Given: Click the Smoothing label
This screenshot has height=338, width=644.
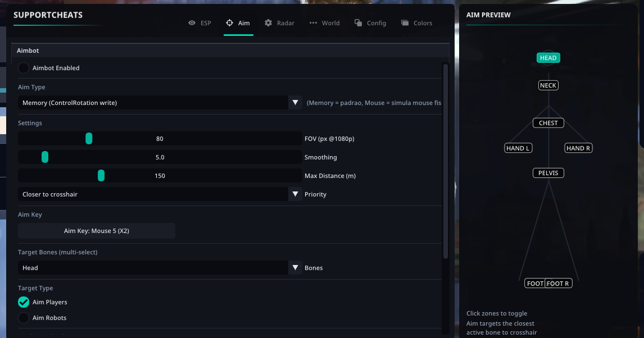Looking at the screenshot, I should pyautogui.click(x=321, y=157).
